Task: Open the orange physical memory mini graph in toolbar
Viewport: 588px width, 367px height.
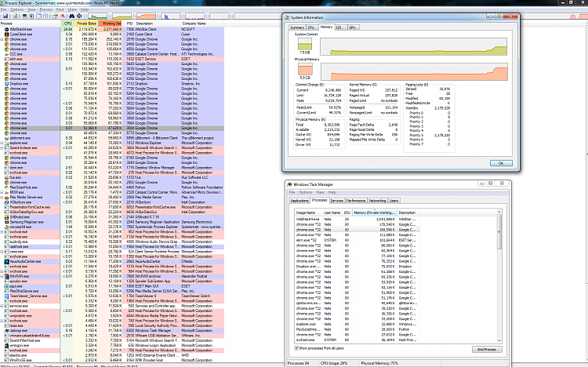Action: click(147, 16)
